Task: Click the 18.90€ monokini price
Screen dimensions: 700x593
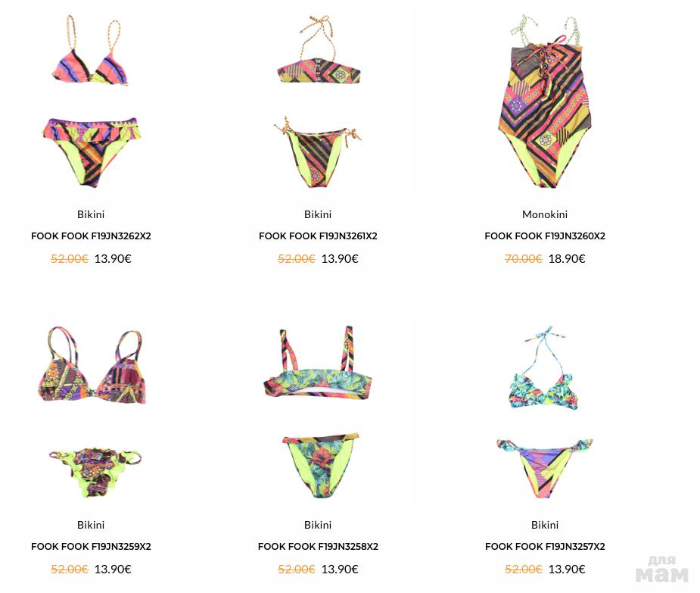Action: [567, 259]
